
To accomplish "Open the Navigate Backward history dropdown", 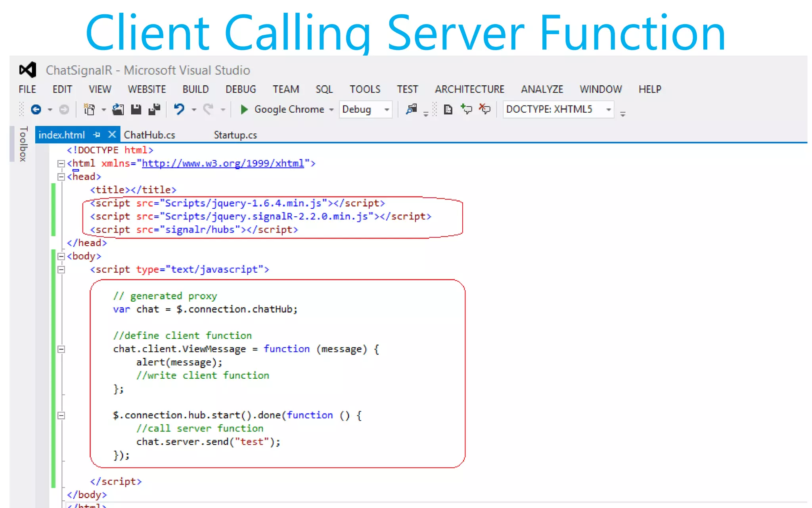I will pyautogui.click(x=50, y=110).
